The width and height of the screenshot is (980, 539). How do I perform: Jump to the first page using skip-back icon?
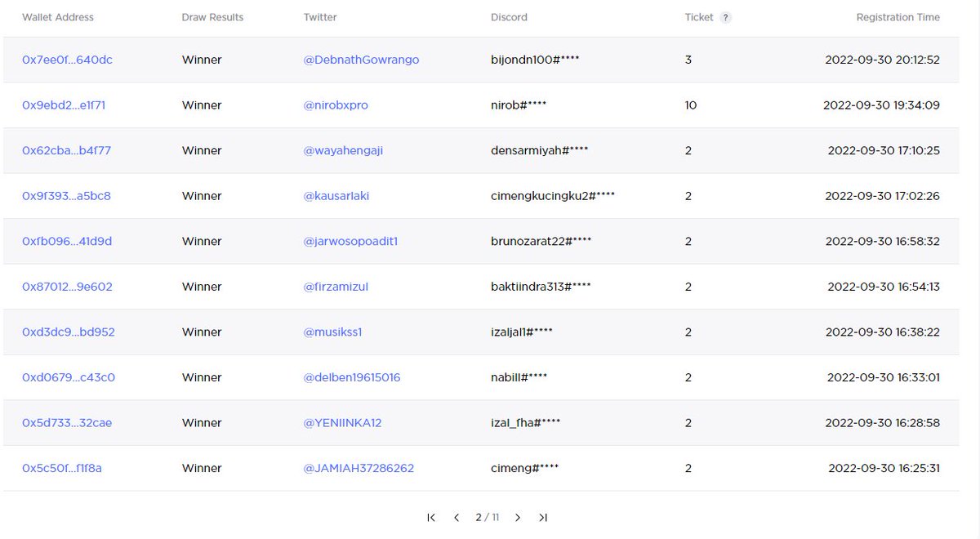430,517
